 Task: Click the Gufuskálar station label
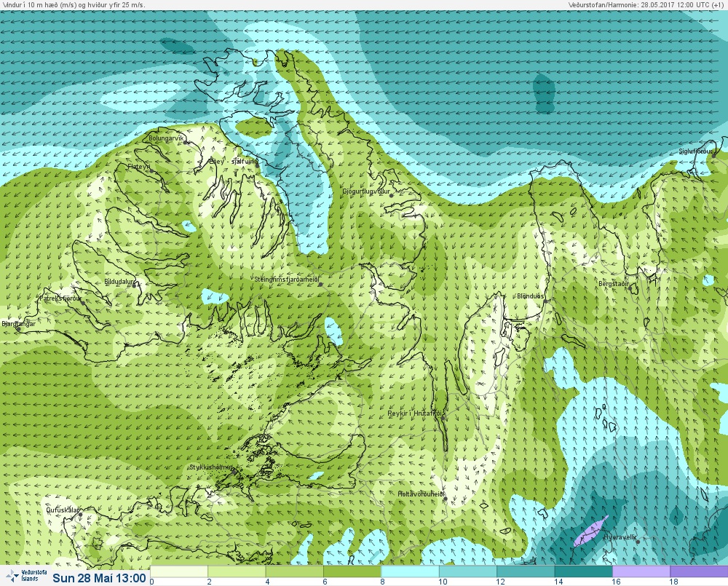coord(63,510)
